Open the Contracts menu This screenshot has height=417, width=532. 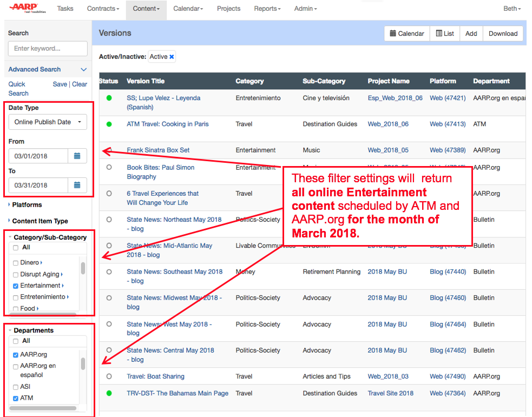coord(103,9)
